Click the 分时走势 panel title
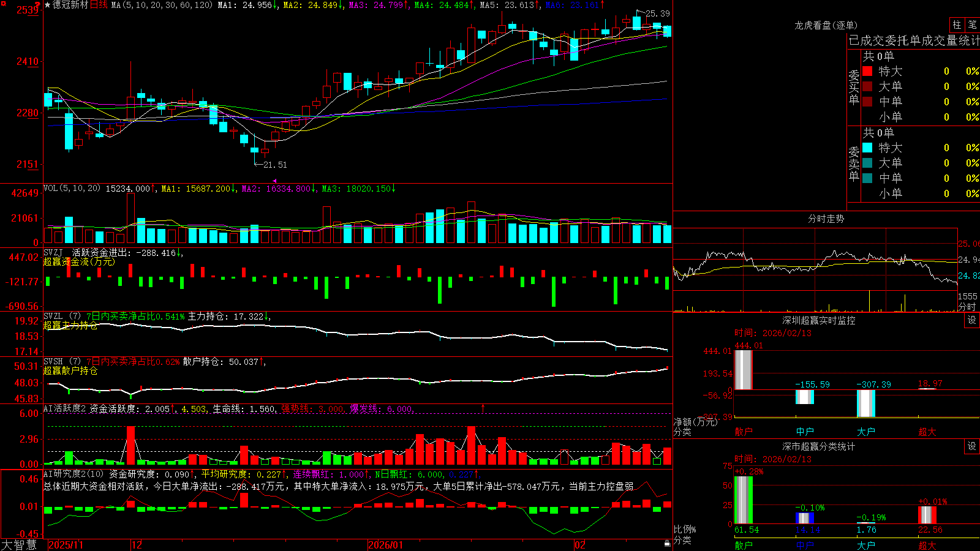Image resolution: width=980 pixels, height=551 pixels. click(x=826, y=219)
